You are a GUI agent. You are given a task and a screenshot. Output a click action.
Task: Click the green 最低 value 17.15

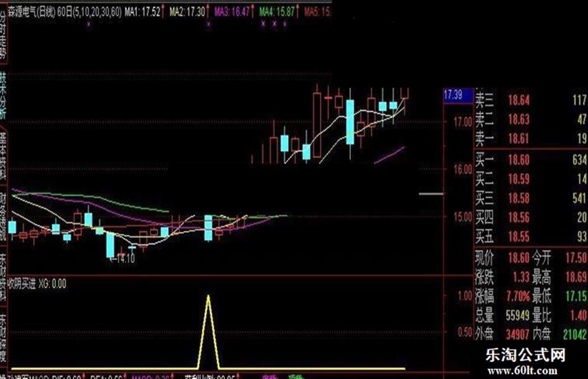(x=576, y=296)
